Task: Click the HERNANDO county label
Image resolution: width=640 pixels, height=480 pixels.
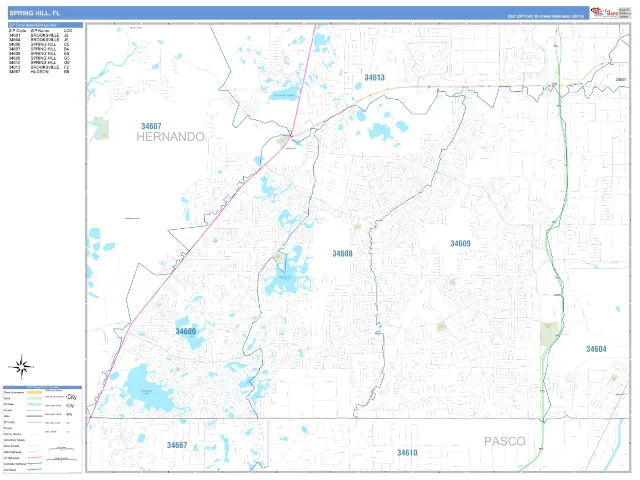Action: [x=170, y=137]
